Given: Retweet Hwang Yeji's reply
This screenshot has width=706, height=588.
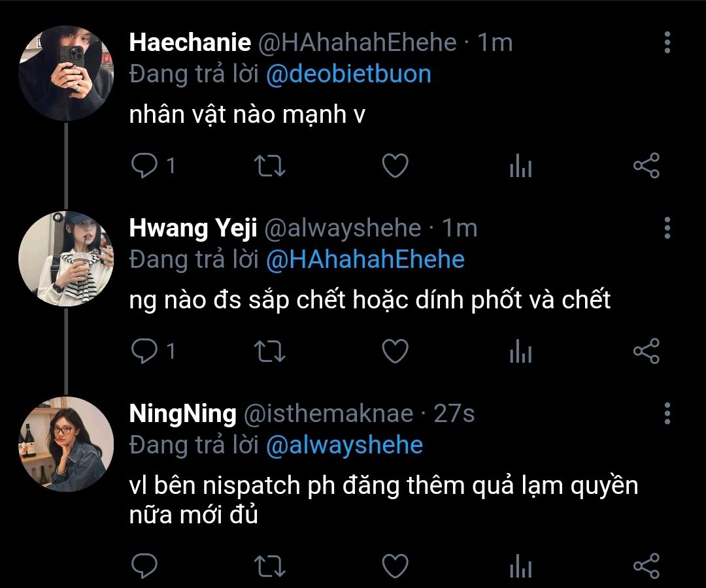Looking at the screenshot, I should click(269, 351).
